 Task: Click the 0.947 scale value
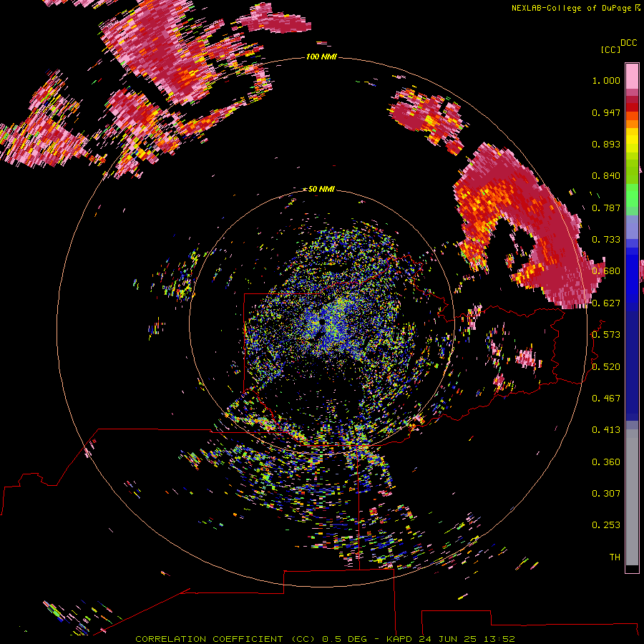click(x=606, y=112)
